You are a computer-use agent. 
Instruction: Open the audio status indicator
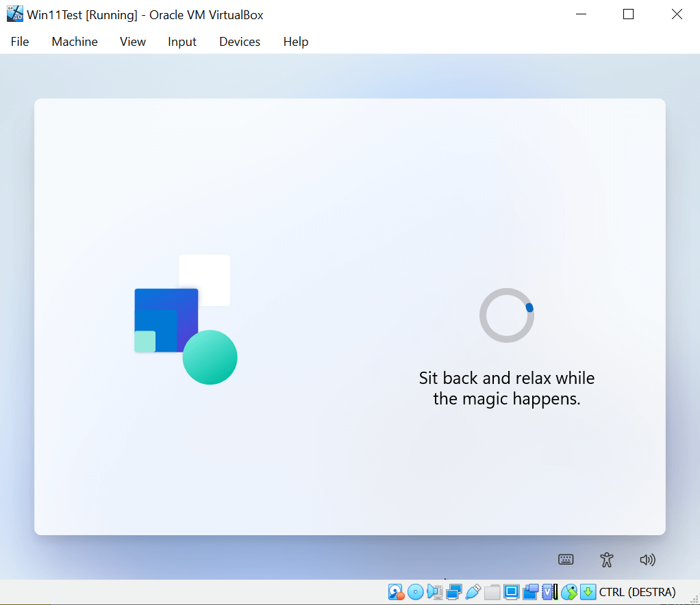(434, 592)
